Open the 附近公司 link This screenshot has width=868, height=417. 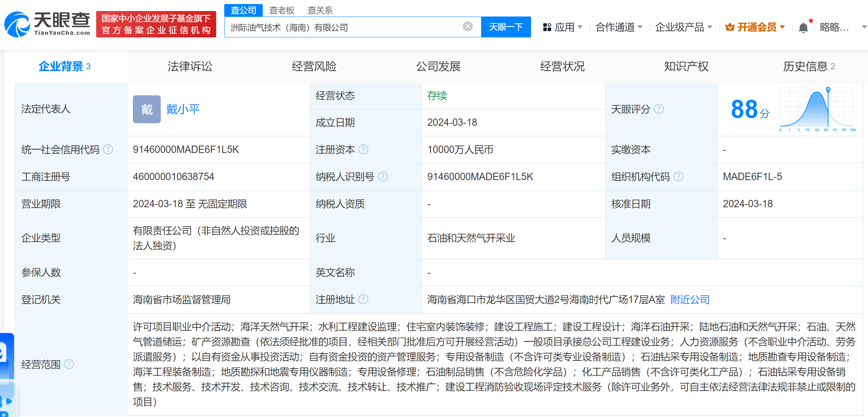point(690,300)
